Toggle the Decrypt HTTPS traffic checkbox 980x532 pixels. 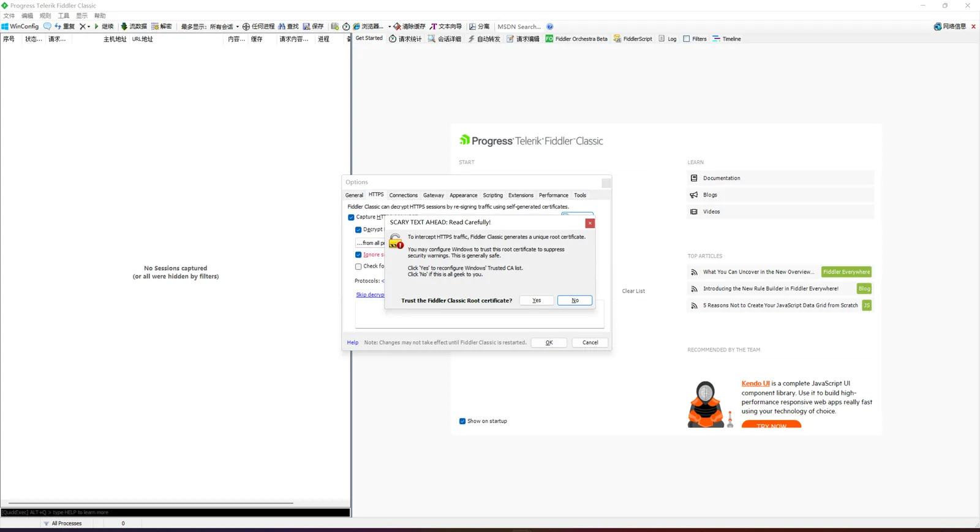tap(358, 230)
